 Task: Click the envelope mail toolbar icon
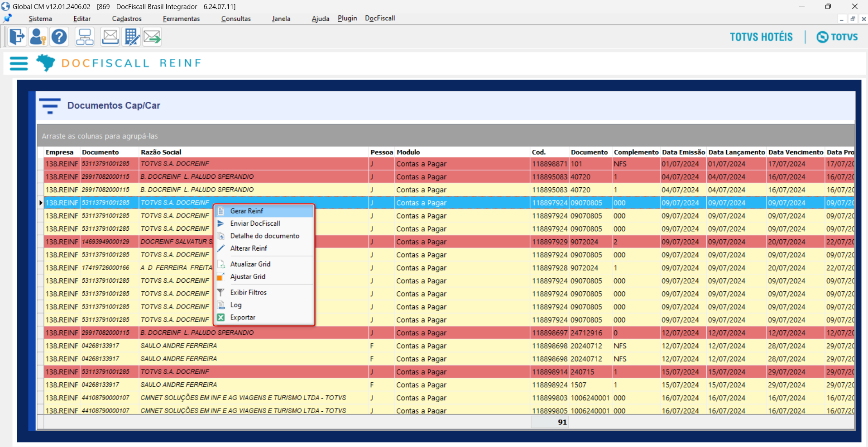tap(110, 37)
